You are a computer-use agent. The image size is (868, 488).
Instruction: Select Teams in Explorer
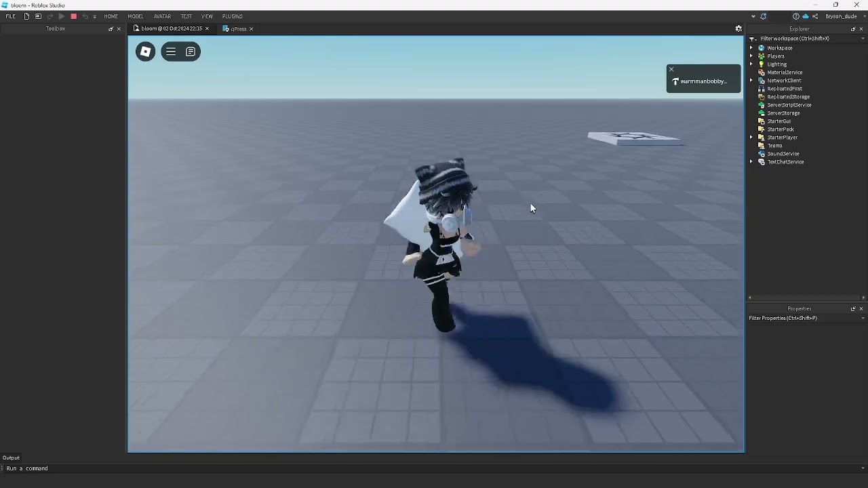coord(774,146)
